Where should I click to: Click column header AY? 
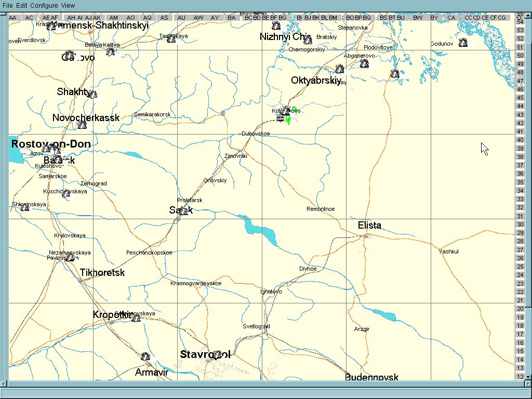[x=215, y=18]
